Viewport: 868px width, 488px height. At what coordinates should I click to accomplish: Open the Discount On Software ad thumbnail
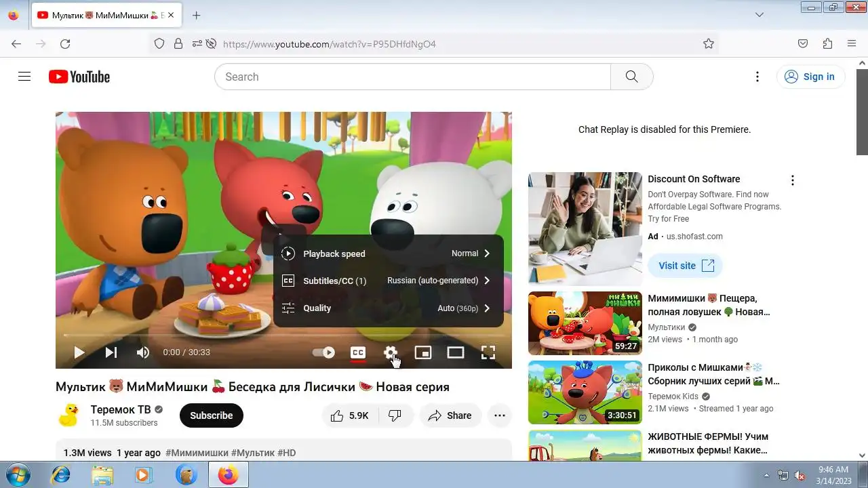click(585, 229)
